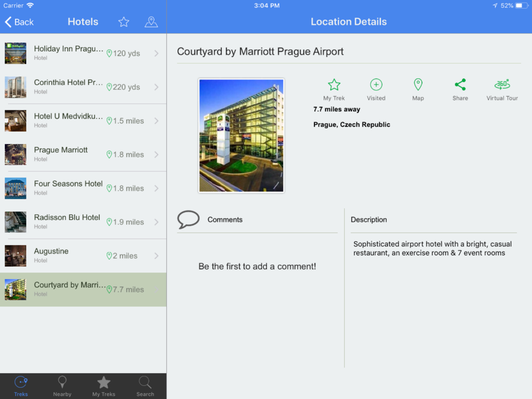This screenshot has width=532, height=399.
Task: Click Hotel U Medvidku thumbnail image
Action: (x=15, y=121)
